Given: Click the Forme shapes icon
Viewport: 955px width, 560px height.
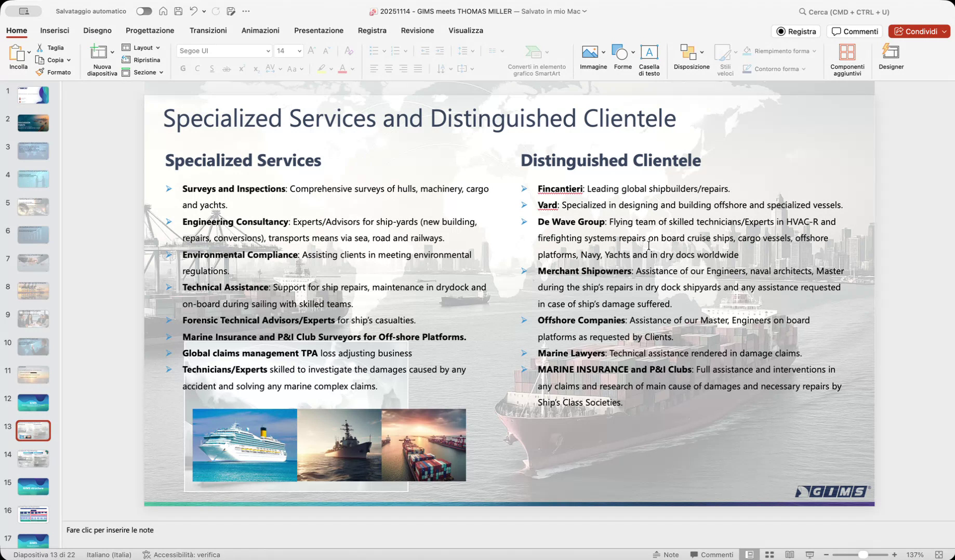Looking at the screenshot, I should click(x=619, y=52).
